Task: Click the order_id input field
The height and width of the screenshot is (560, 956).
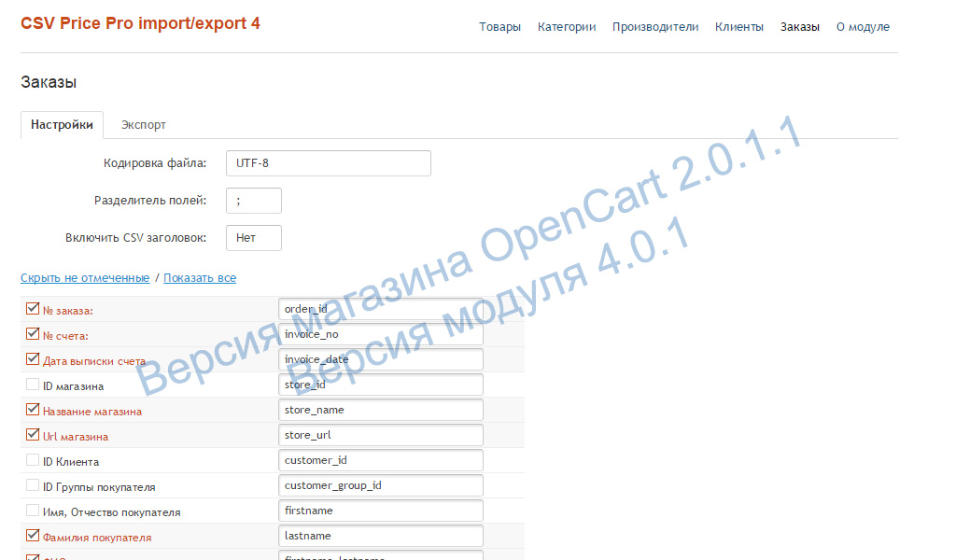Action: (x=381, y=309)
